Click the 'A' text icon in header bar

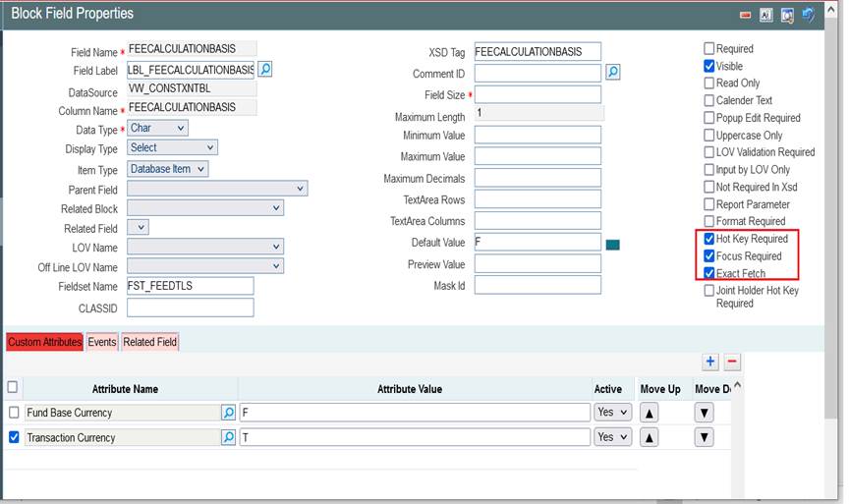coord(765,15)
